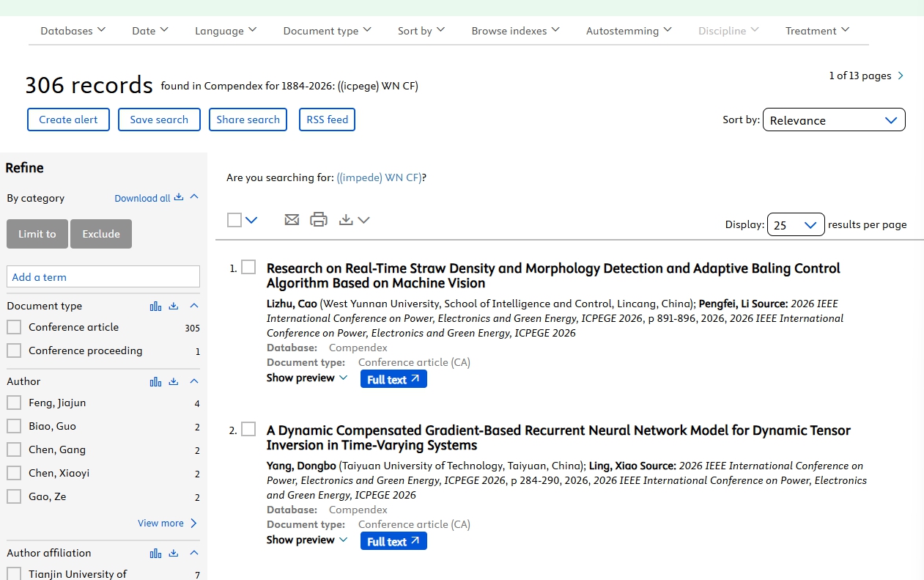Open the Databases menu
Image resolution: width=924 pixels, height=580 pixels.
pyautogui.click(x=73, y=30)
